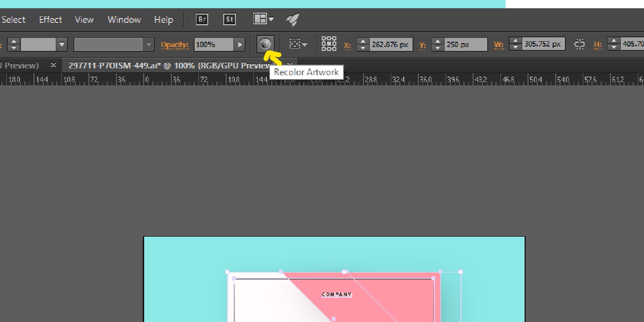Click the Y position stepper arrows
Screen dimensions: 644x322
(x=438, y=45)
